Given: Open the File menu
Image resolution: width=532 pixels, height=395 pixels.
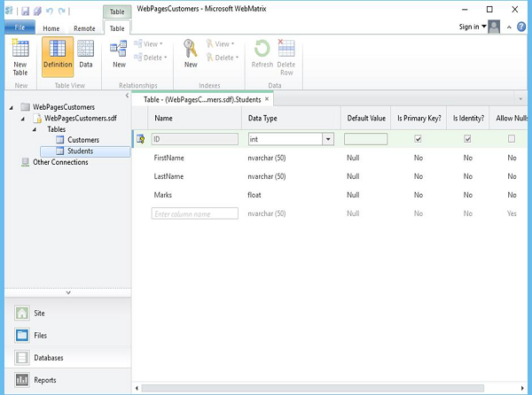Looking at the screenshot, I should [x=19, y=28].
